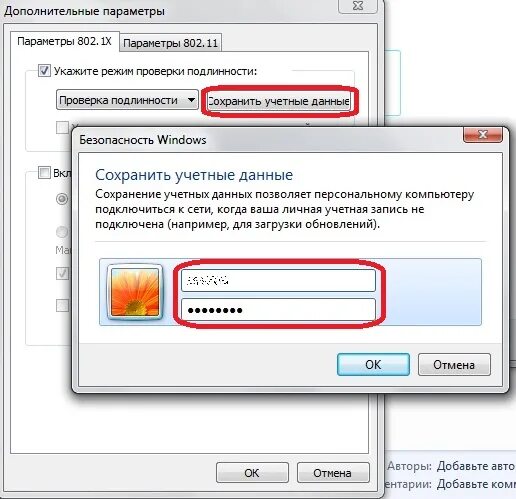Close the Безопасность Windows dialog
Viewport: 516px width, 499px height.
click(x=483, y=134)
